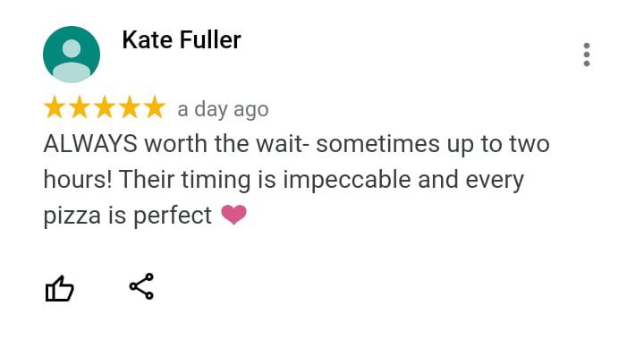Click the pink heart emoji in the review

(x=233, y=215)
